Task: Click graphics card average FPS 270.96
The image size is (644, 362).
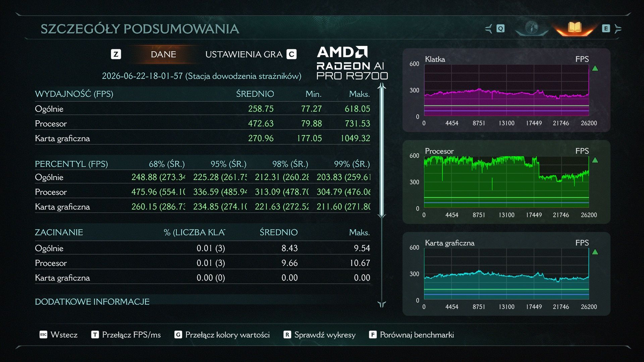Action: tap(261, 138)
